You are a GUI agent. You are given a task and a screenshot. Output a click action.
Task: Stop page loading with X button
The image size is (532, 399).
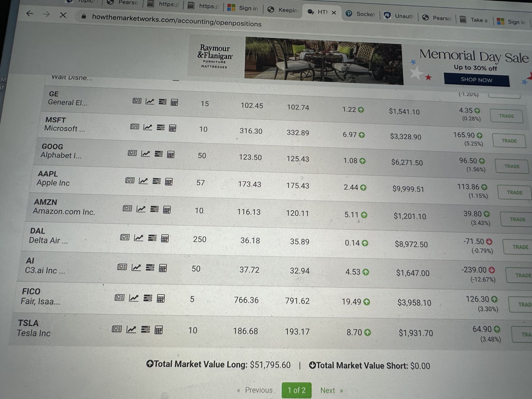click(63, 15)
